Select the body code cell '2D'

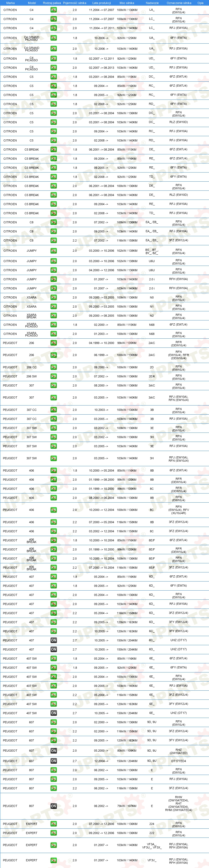pos(152,367)
